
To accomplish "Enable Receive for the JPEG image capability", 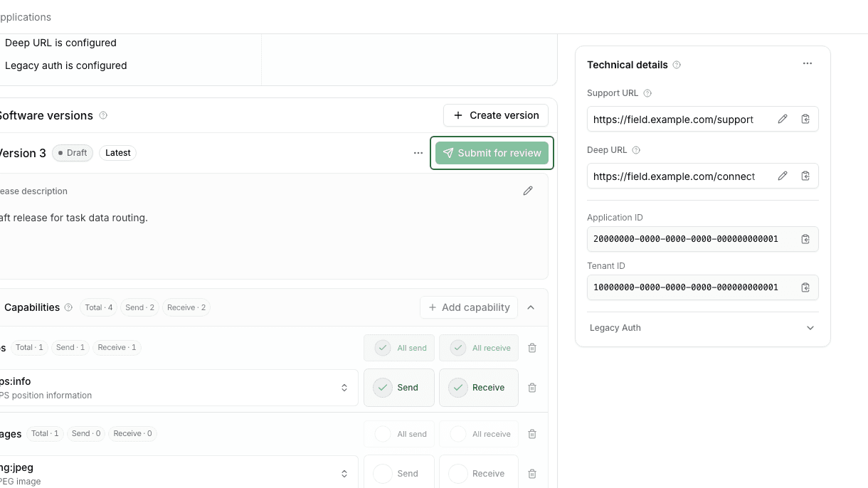I will 479,473.
